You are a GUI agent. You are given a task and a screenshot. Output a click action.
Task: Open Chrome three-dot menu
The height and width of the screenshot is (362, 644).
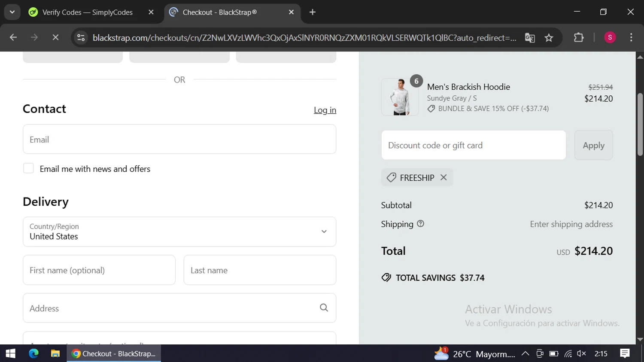pyautogui.click(x=631, y=38)
